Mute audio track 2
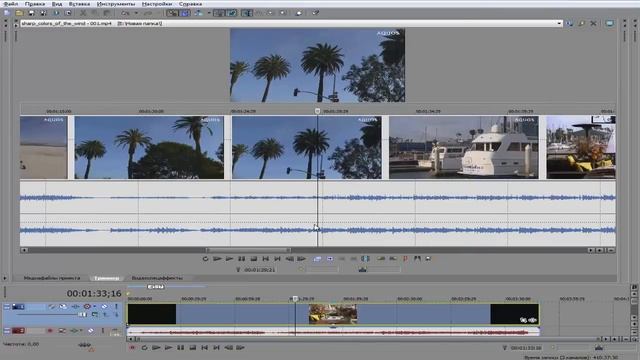 coord(91,331)
